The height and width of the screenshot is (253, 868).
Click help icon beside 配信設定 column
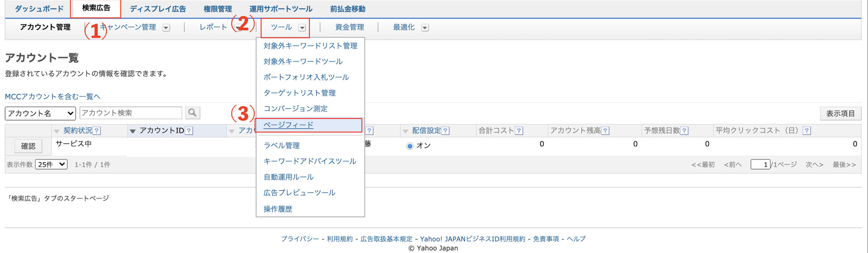[x=446, y=131]
